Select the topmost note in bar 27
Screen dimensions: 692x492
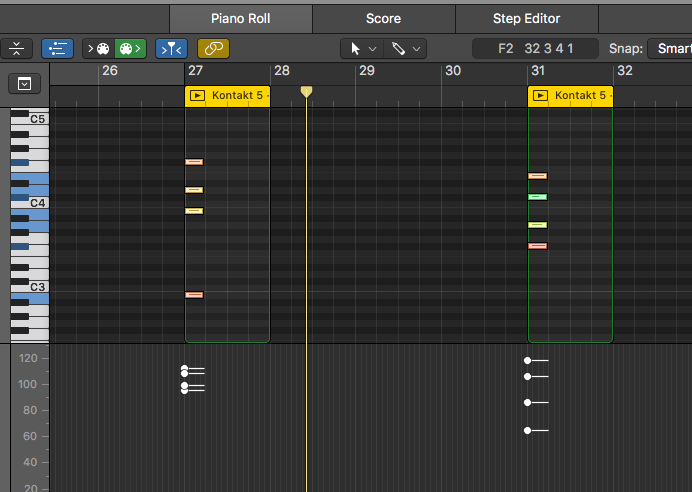tap(194, 162)
